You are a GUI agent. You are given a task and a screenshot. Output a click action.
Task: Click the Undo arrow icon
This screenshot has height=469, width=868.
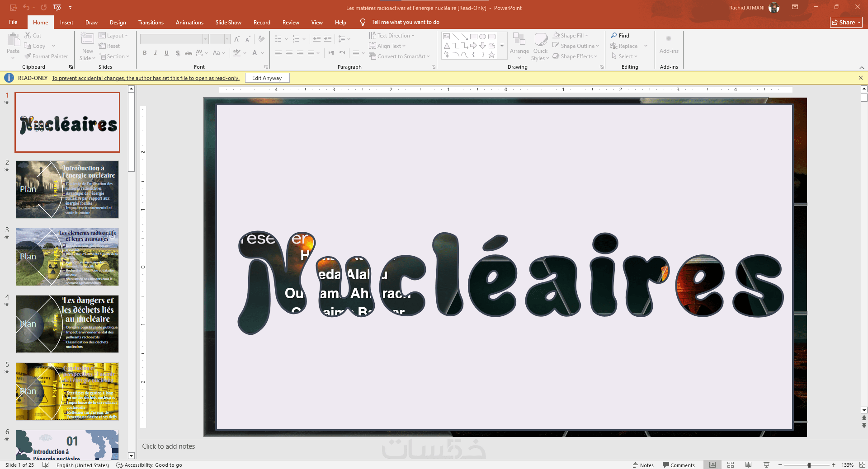click(x=26, y=8)
